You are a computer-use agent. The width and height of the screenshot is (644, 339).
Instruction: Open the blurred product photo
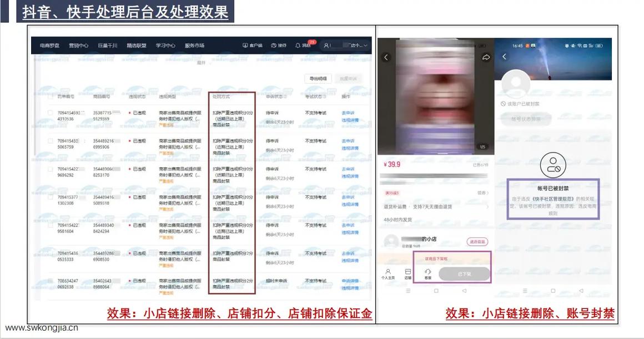coord(436,97)
